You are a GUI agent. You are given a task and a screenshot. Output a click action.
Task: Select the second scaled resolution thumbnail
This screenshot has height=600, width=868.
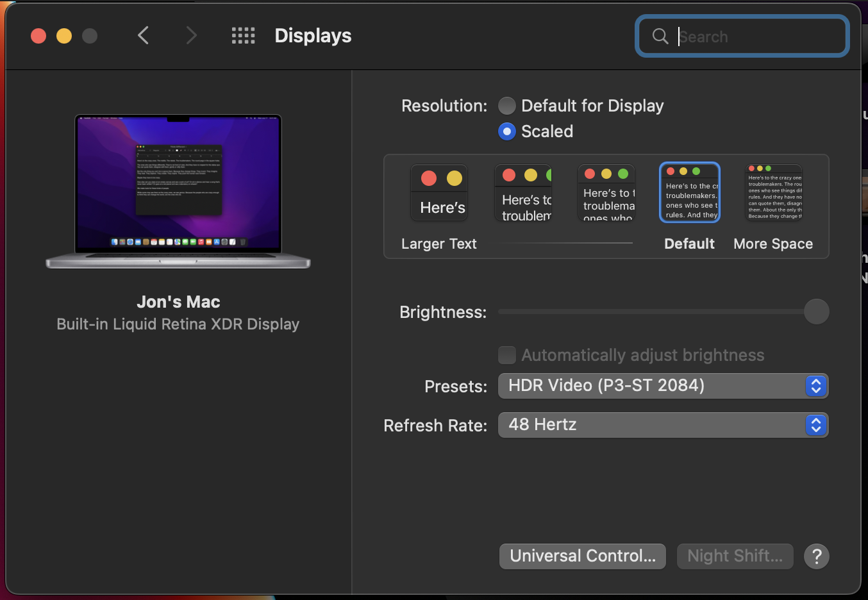tap(523, 193)
